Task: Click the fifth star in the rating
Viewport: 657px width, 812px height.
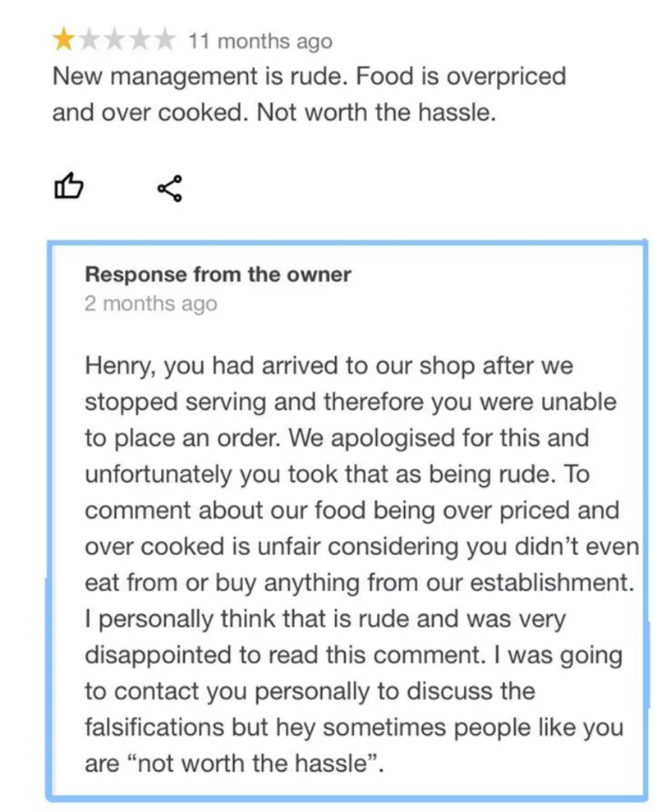Action: 165,39
